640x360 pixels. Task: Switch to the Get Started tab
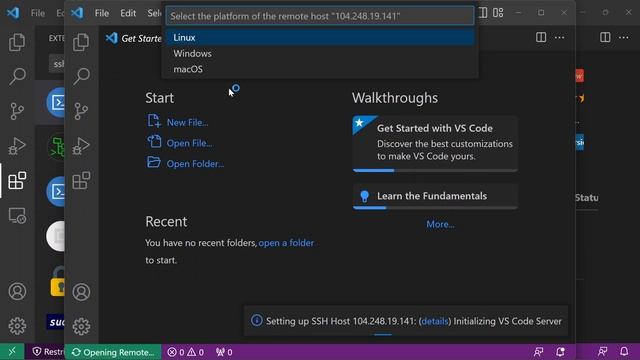134,38
